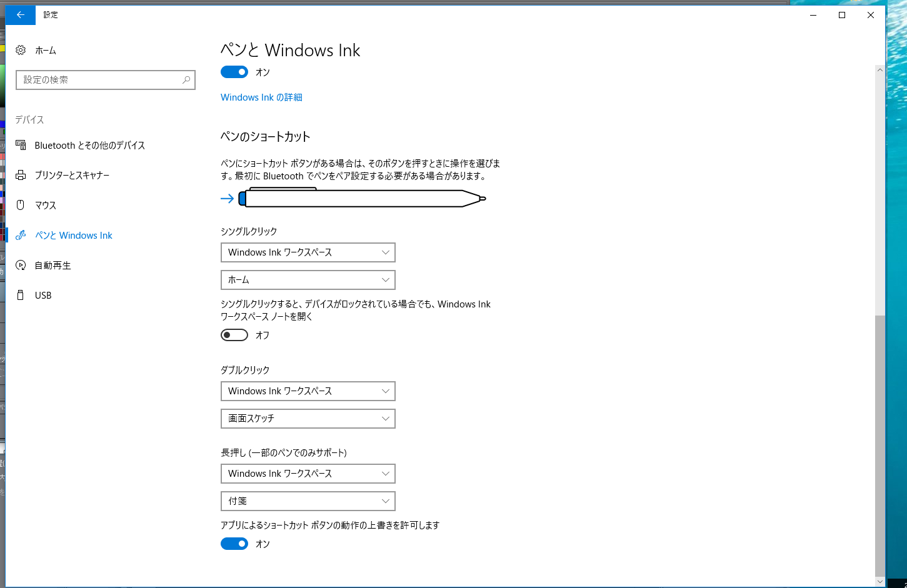Open the 画面スケッチ dropdown

pyautogui.click(x=308, y=419)
